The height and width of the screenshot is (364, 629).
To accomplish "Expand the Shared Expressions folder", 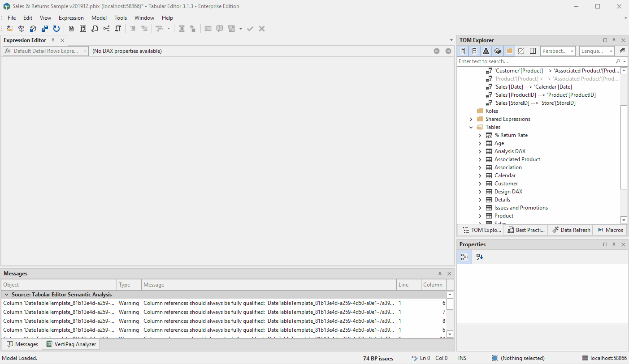I will (471, 119).
